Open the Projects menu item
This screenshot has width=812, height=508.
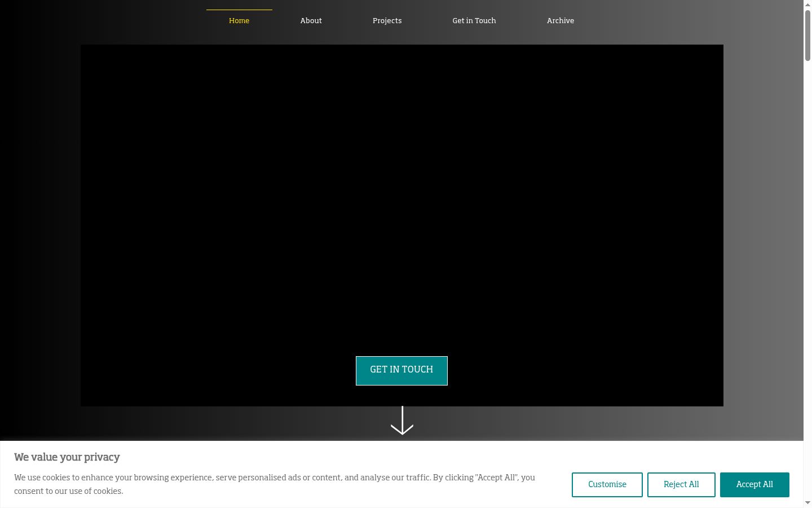pos(387,20)
